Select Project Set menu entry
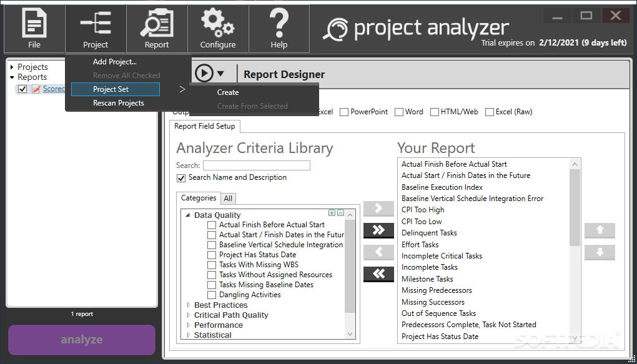Viewport: 637px width, 364px height. tap(116, 89)
